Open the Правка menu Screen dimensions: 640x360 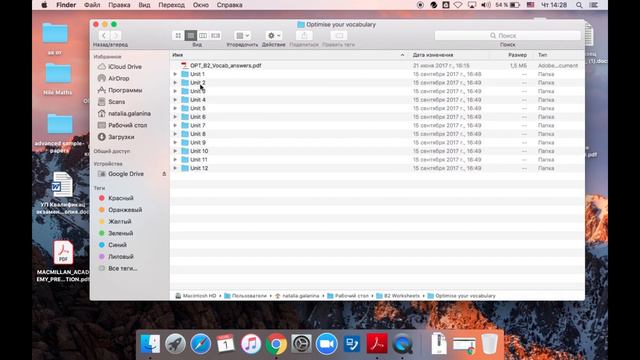coord(119,5)
